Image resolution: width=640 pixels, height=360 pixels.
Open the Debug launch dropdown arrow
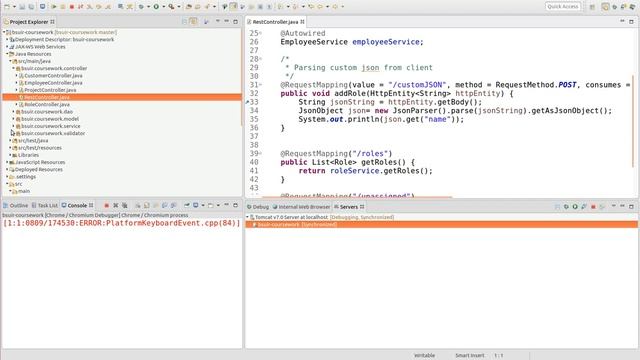148,7
